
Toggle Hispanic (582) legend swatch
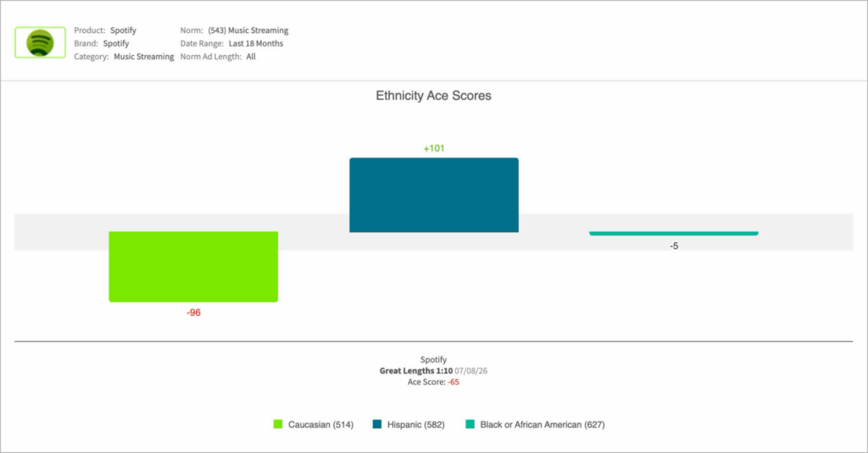(x=377, y=424)
